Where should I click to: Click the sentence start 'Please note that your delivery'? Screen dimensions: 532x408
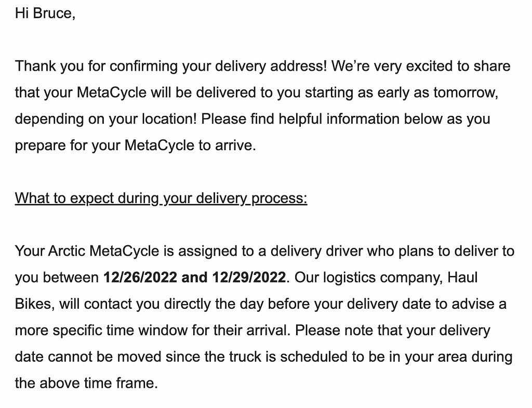(393, 331)
